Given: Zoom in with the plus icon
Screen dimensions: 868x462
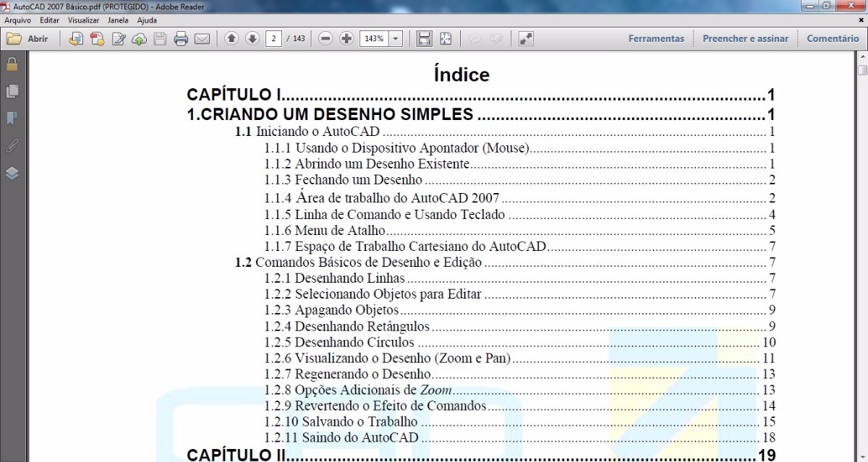Looking at the screenshot, I should point(346,38).
